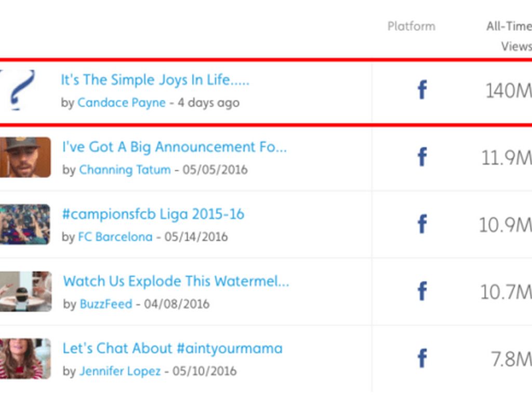Open the FC Barcelona video thumbnail
Viewport: 532px width, 399px height.
(x=25, y=224)
